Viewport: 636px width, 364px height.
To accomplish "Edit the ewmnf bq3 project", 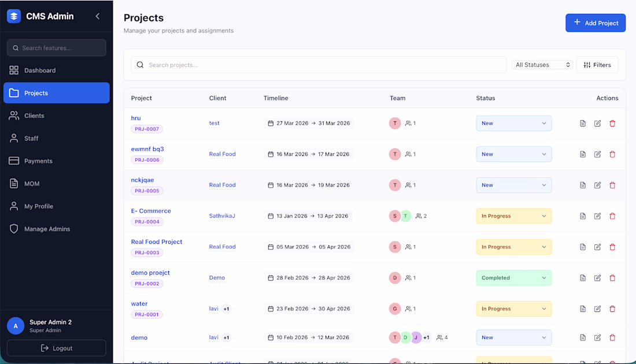I will [597, 154].
